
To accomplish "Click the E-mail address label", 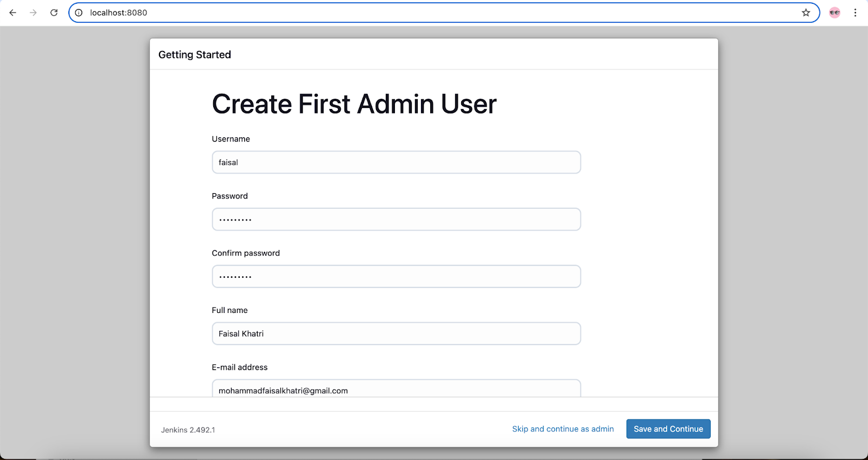I will [240, 367].
